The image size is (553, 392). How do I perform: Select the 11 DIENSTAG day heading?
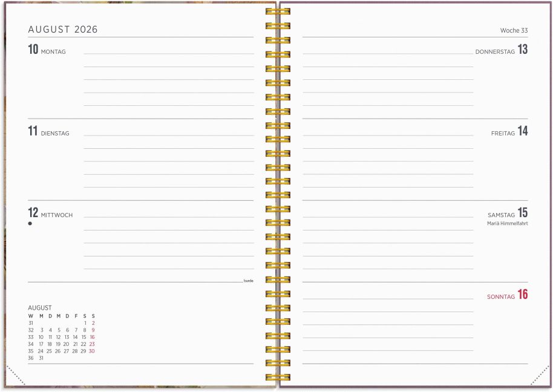pyautogui.click(x=48, y=131)
